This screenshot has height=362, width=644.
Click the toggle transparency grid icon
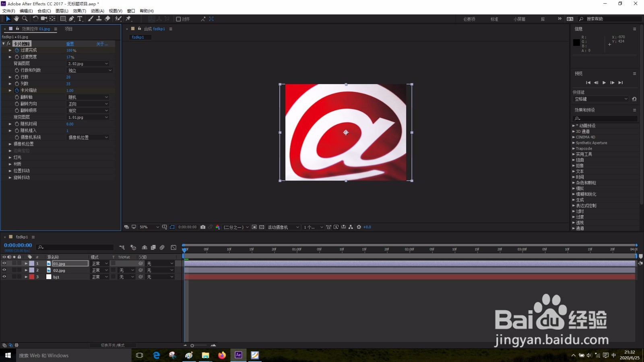point(262,227)
